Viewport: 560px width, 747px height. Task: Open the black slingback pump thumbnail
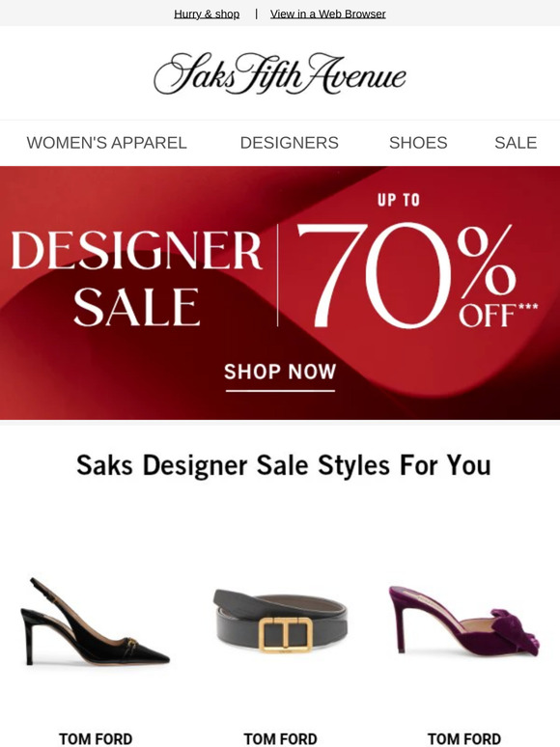(x=95, y=622)
